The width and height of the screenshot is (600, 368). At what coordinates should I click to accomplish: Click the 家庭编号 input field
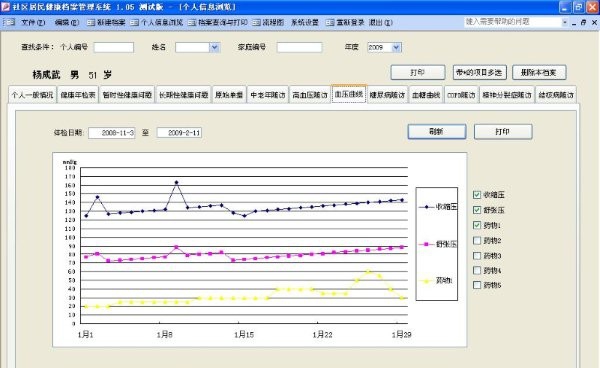point(299,47)
